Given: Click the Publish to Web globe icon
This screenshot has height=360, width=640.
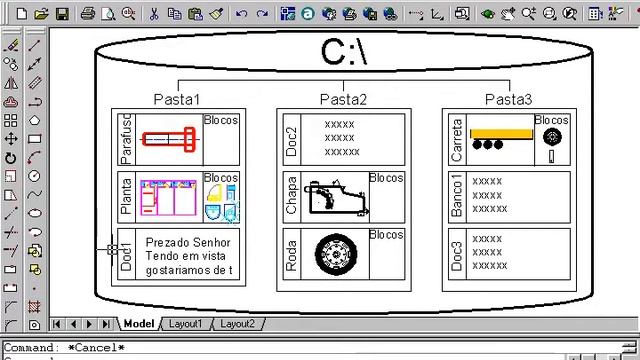Looking at the screenshot, I should 349,14.
